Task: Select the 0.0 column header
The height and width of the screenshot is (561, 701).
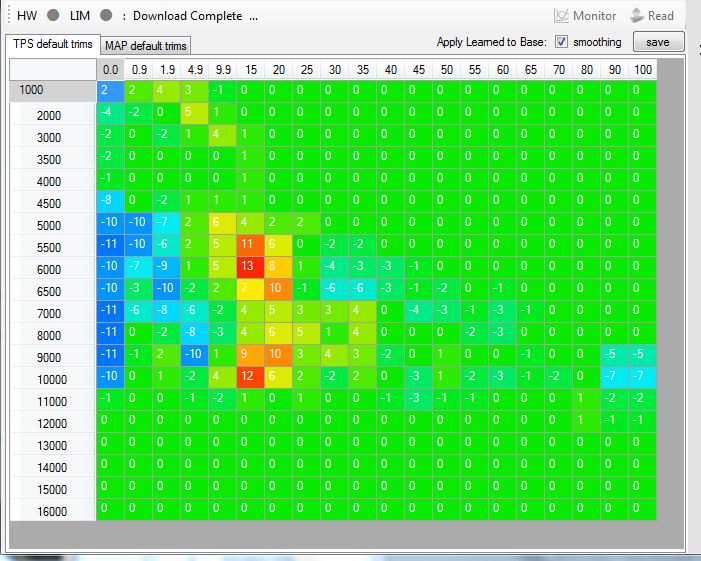Action: coord(110,70)
